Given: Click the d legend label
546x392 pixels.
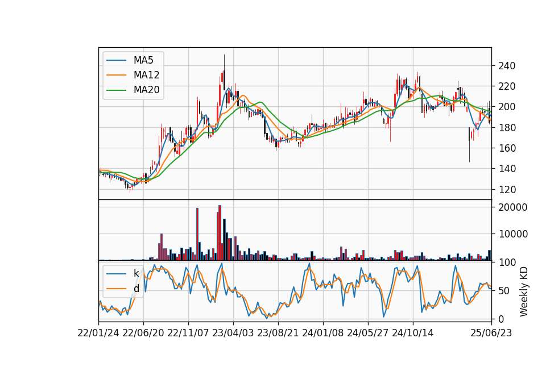Looking at the screenshot, I should coord(136,289).
